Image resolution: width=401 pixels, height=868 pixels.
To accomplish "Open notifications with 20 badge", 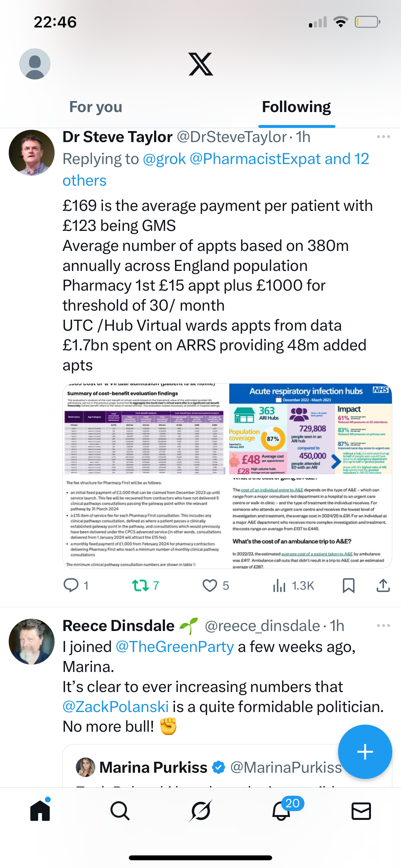I will coord(281,811).
